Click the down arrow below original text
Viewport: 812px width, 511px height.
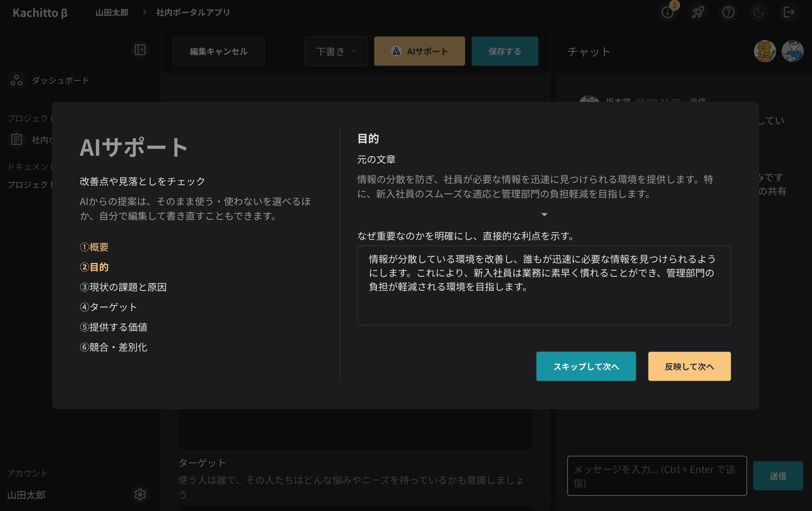(x=544, y=214)
